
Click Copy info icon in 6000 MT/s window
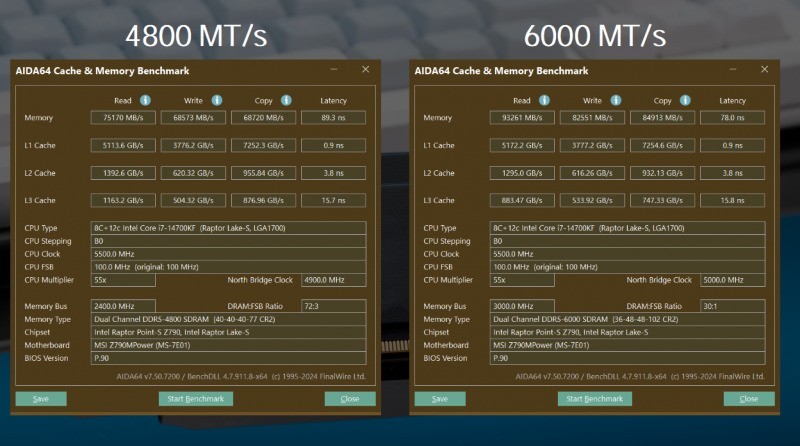coord(685,100)
